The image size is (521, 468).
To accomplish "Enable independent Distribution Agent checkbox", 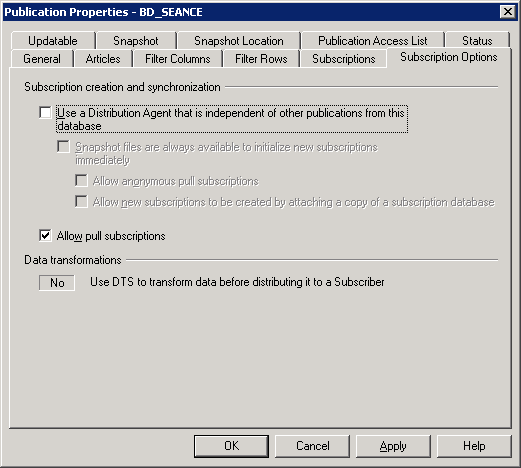I will pos(45,113).
